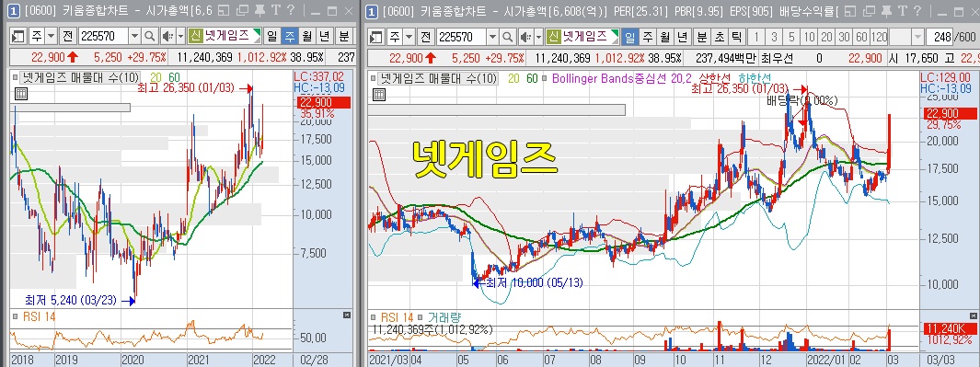Select 분 minute period in left window
Viewport: 980px width, 367px height.
(x=343, y=36)
